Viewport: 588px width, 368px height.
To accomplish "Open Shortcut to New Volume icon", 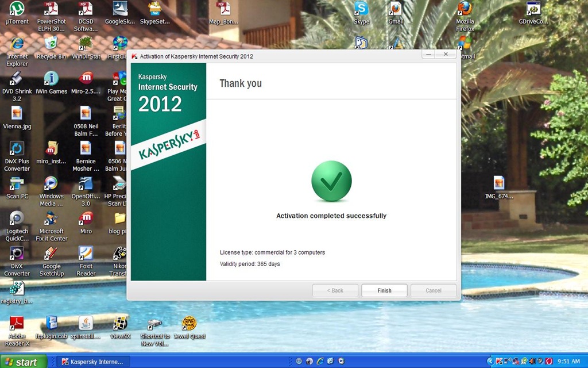I will 155,332.
